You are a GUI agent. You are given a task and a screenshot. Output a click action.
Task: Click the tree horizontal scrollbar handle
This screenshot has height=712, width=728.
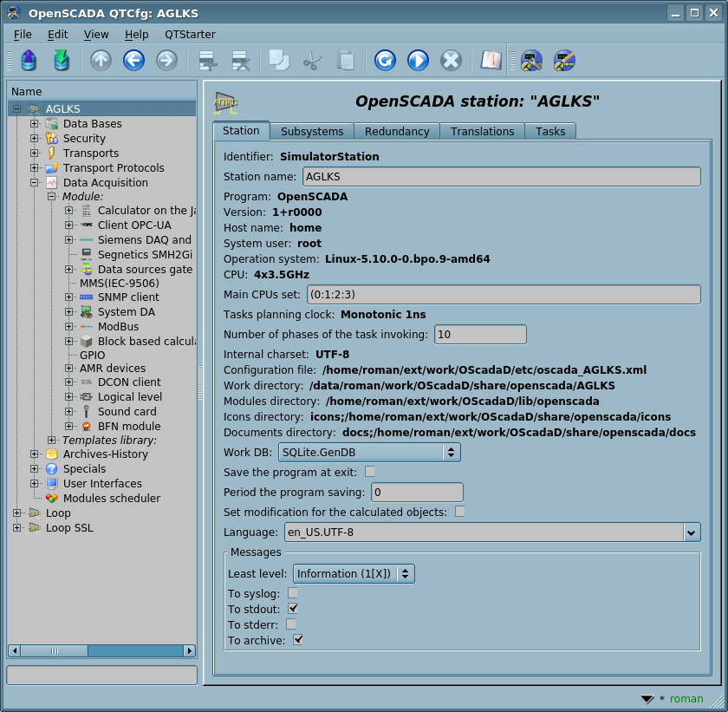[55, 650]
